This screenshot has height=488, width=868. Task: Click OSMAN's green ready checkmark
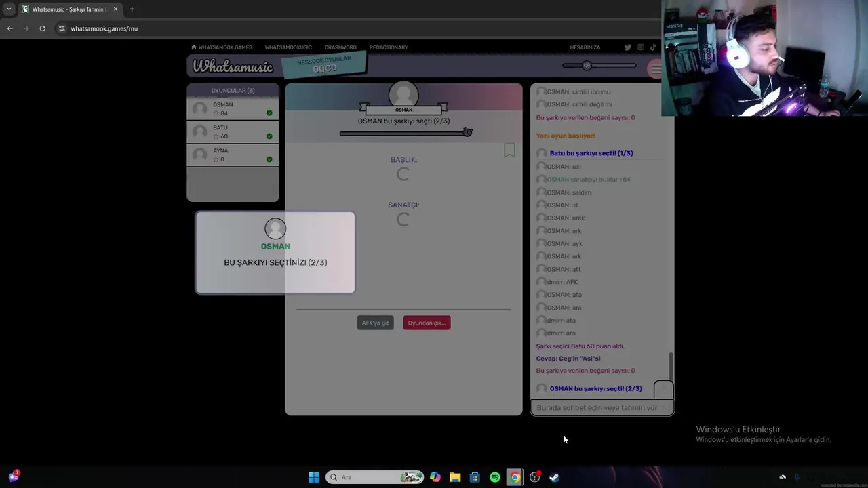point(269,113)
